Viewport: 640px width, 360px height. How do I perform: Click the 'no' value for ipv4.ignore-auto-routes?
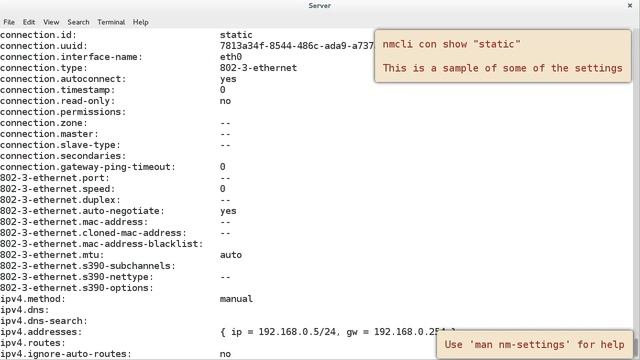(225, 354)
